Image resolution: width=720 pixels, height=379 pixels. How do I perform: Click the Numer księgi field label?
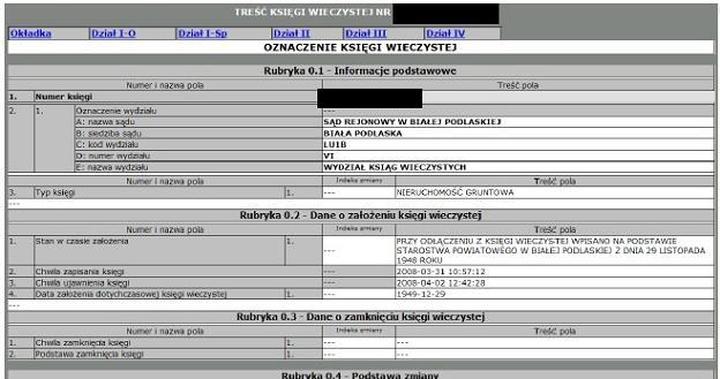(x=64, y=96)
